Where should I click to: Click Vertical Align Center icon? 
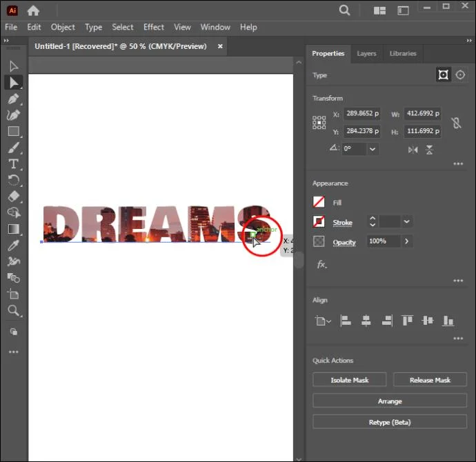coord(428,321)
